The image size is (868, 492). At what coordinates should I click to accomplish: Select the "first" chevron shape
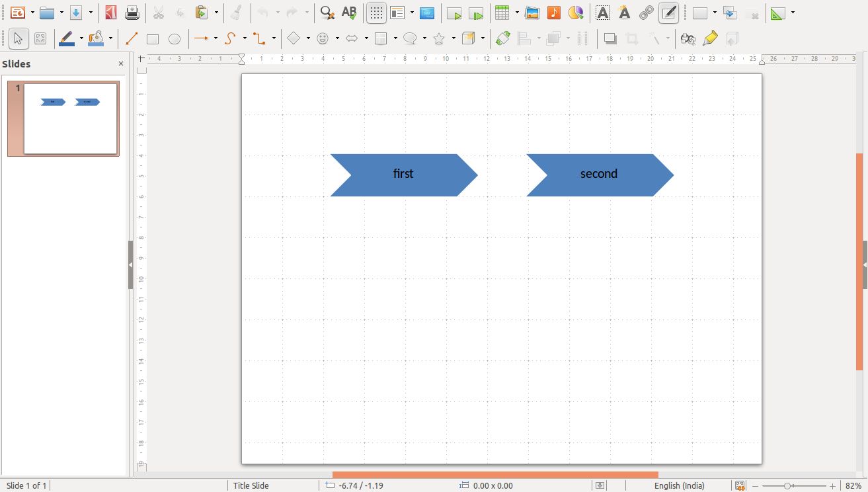click(404, 175)
